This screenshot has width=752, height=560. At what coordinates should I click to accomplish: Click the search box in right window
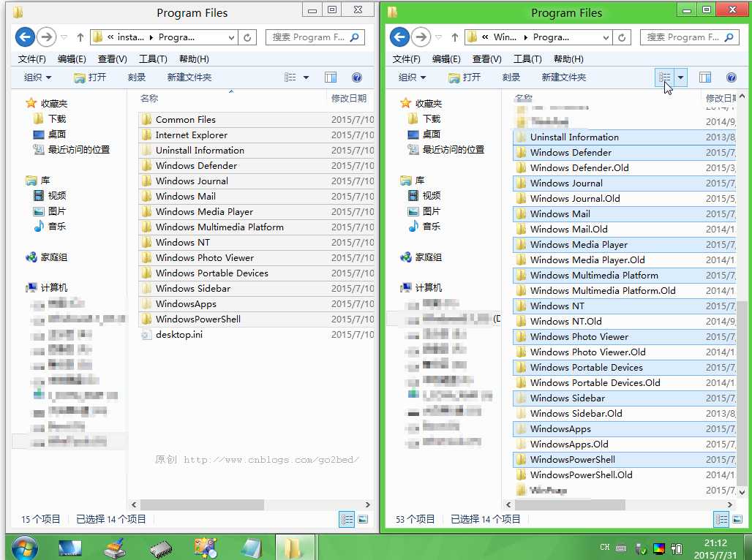[690, 37]
